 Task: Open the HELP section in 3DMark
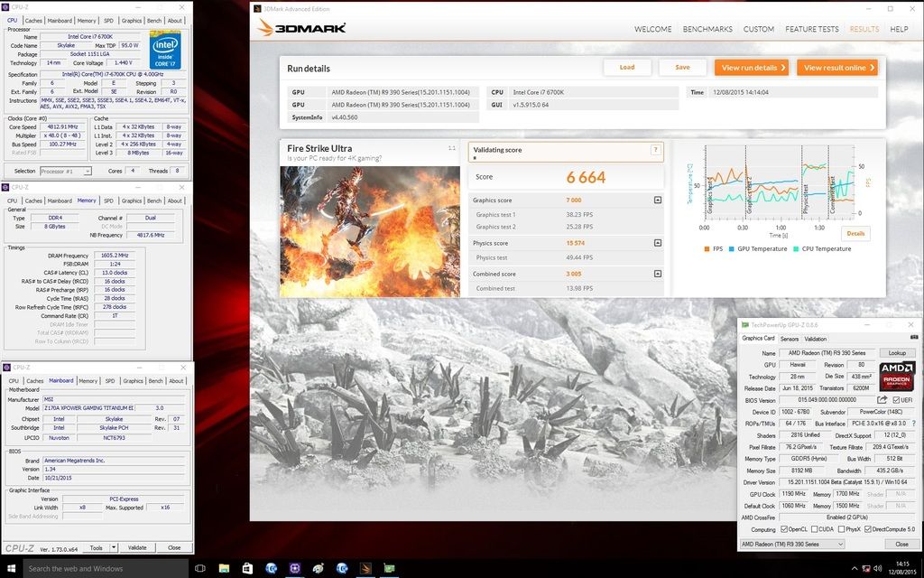[x=899, y=29]
